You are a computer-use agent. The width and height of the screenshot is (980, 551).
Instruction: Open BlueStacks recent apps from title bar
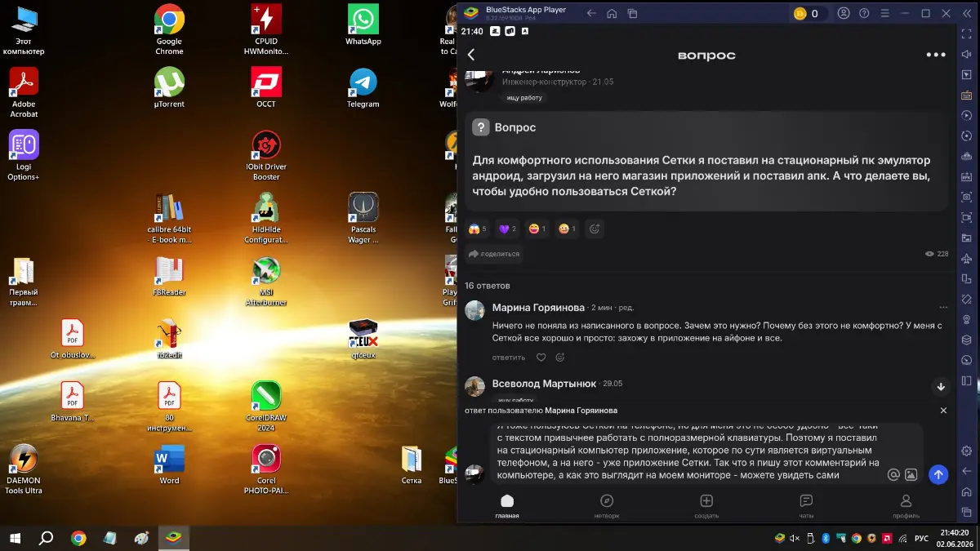tap(632, 13)
